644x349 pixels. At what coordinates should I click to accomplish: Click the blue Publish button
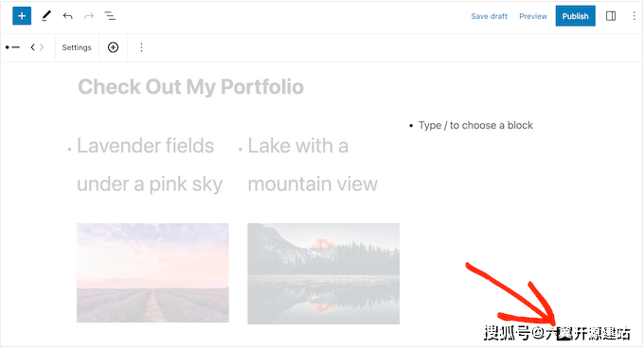pyautogui.click(x=576, y=16)
